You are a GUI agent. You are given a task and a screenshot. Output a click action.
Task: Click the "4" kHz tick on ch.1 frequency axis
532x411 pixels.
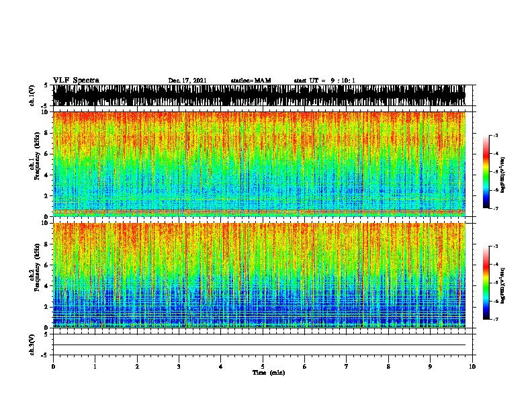pyautogui.click(x=47, y=175)
